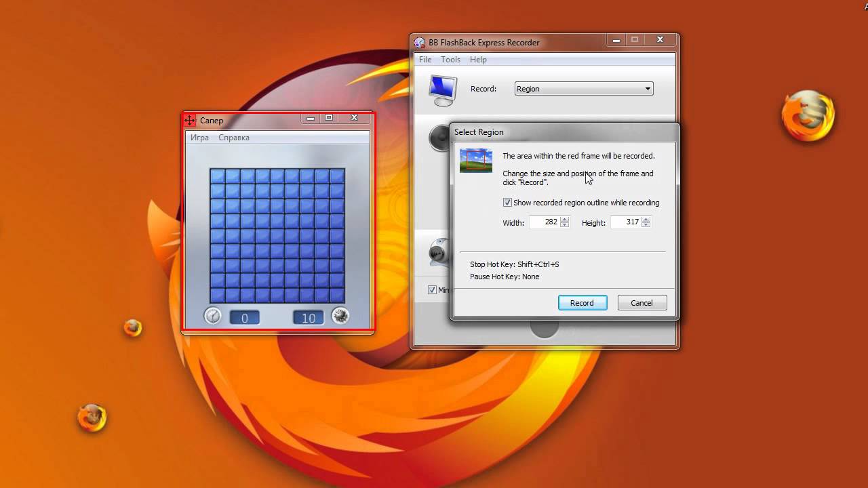Viewport: 868px width, 488px height.
Task: Increase Height with up spinner arrow
Action: (646, 219)
